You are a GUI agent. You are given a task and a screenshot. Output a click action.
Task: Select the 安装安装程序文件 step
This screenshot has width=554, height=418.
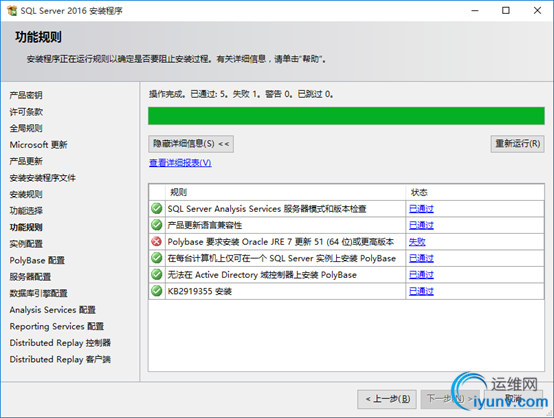(x=42, y=178)
